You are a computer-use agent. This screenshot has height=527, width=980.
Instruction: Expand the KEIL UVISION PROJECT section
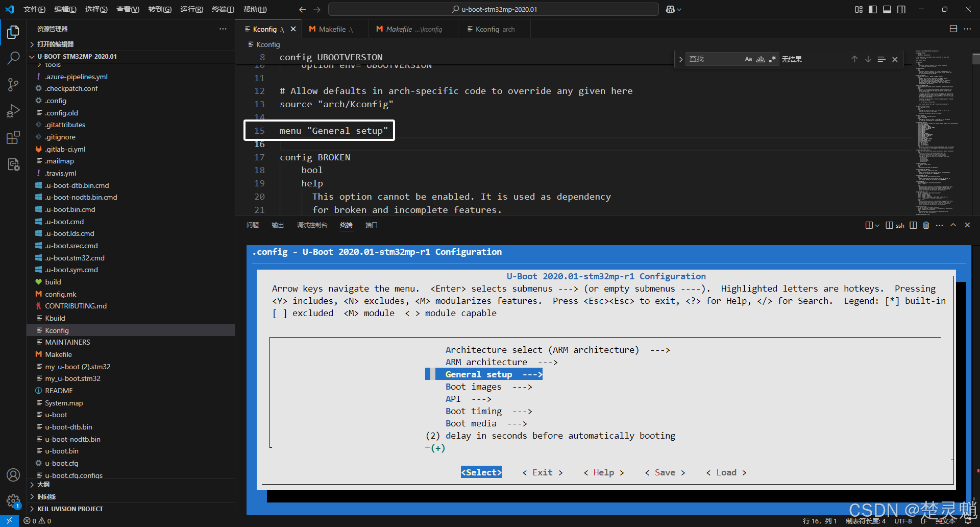pos(130,509)
